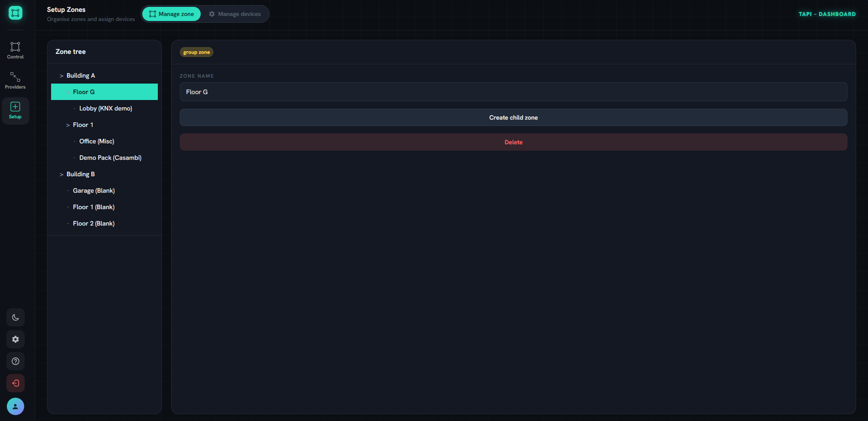Click the Zone Name input field
This screenshot has width=868, height=421.
514,92
